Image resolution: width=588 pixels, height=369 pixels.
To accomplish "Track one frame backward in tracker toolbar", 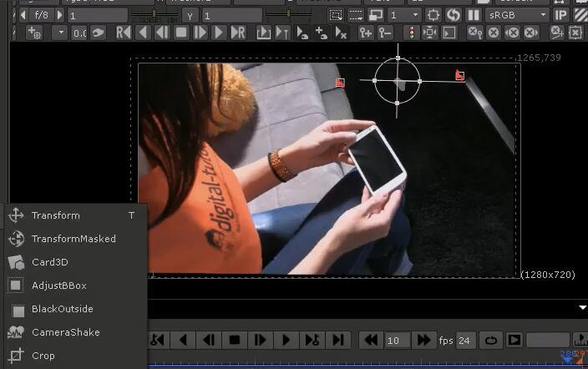I will click(162, 33).
